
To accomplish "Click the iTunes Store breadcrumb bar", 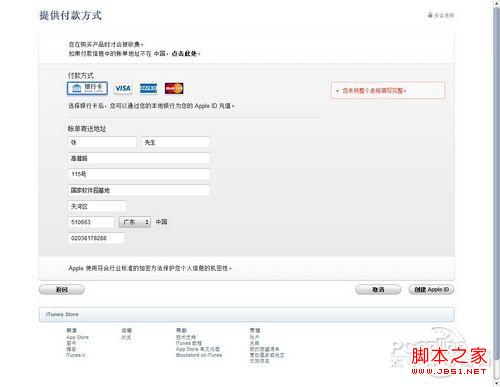I will 246,314.
